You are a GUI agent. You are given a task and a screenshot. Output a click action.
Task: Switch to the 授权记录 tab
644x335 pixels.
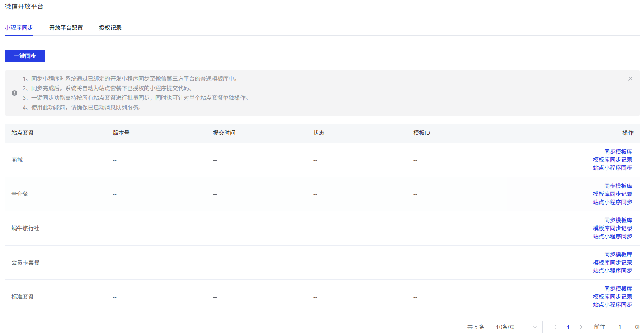110,28
